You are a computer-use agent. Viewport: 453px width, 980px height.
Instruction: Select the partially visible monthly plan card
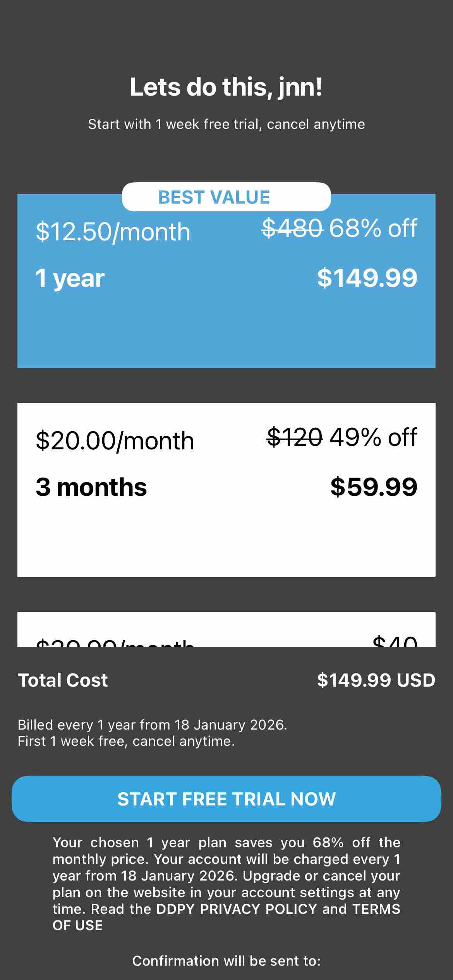[226, 630]
